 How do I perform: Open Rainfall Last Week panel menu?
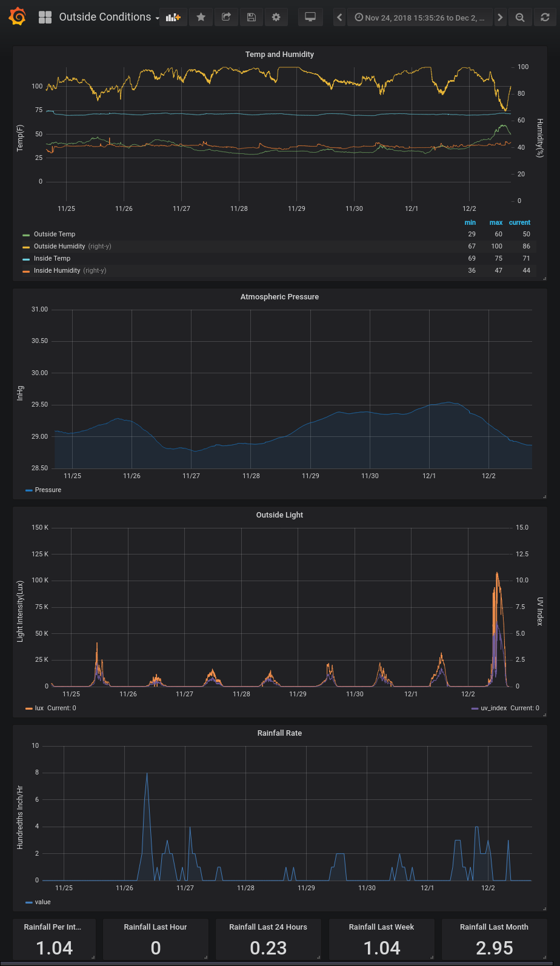(x=381, y=927)
